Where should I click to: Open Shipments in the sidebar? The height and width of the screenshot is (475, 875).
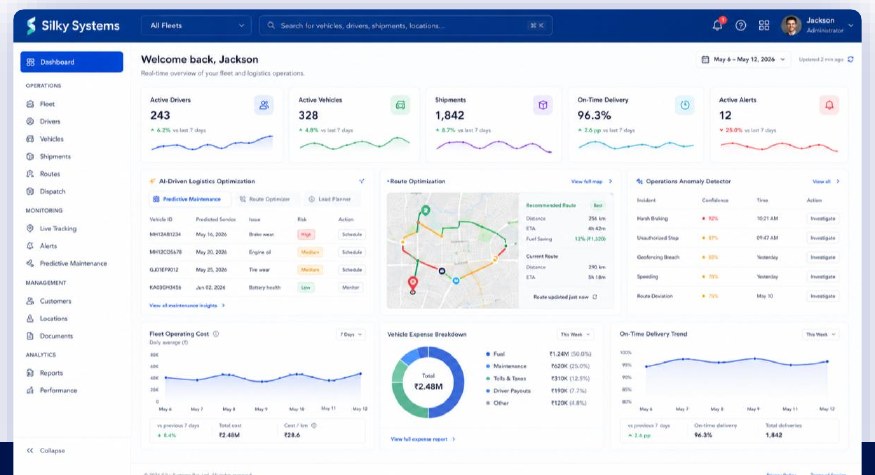click(55, 156)
